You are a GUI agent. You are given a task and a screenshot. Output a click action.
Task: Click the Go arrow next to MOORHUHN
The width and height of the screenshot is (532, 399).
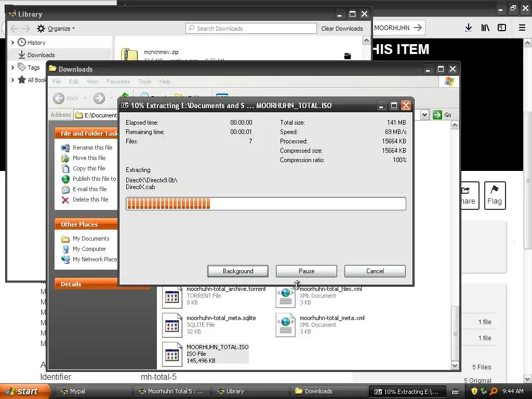point(418,28)
